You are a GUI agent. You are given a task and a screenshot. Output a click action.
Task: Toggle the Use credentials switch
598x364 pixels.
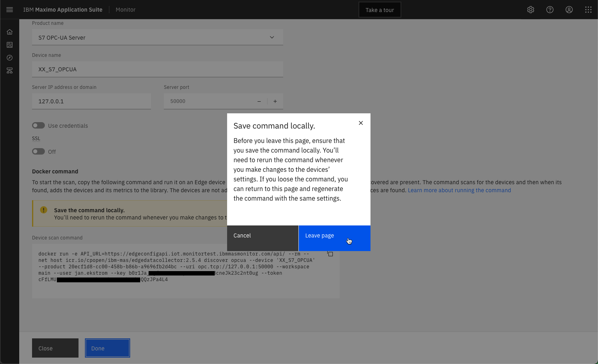38,125
